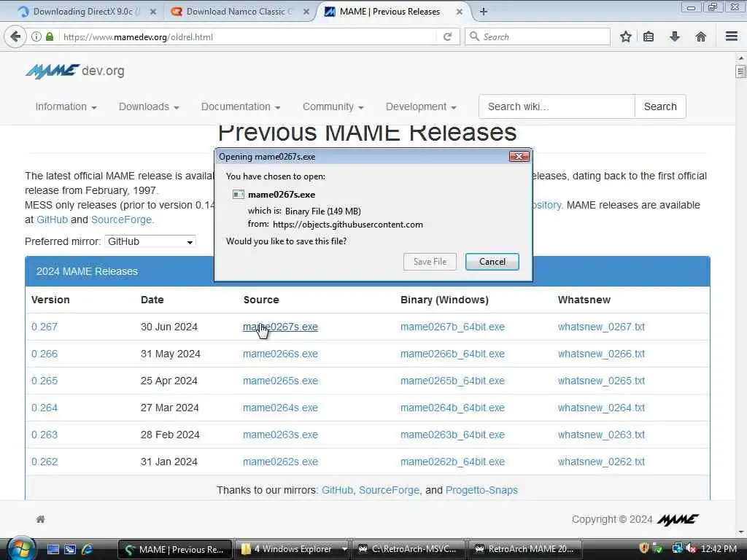Open the MAME Previous Releases taskbar button

[x=175, y=549]
